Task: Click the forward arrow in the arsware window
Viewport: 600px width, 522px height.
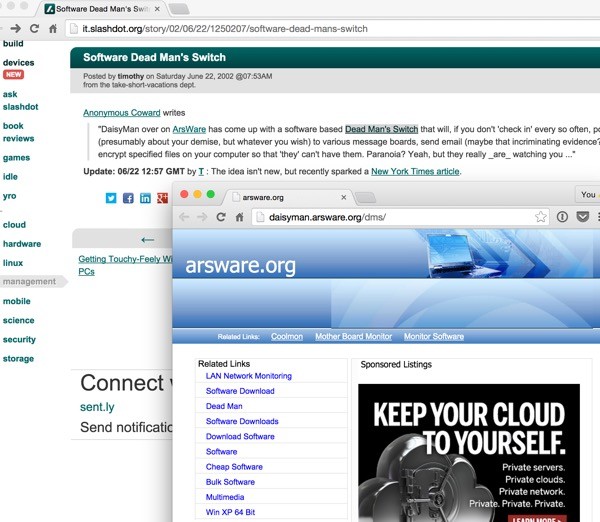Action: tap(202, 217)
